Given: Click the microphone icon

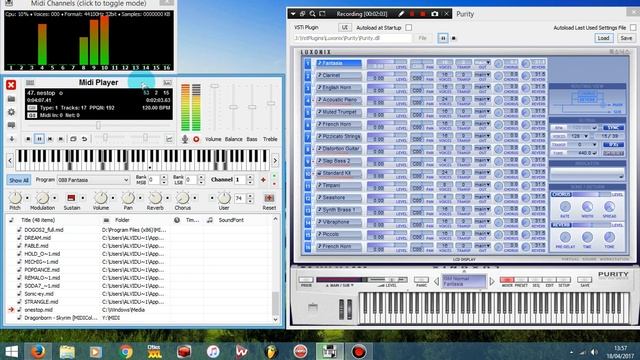Looking at the screenshot, I should 185,139.
